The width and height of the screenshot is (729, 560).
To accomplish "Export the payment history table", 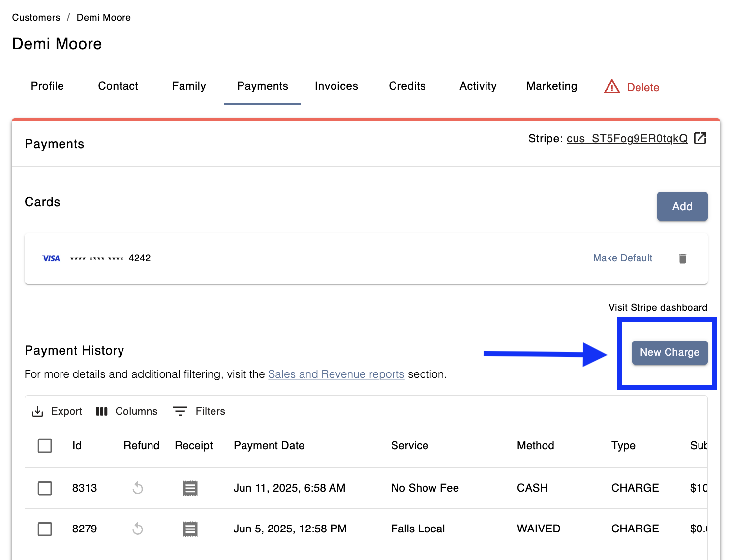I will 57,411.
